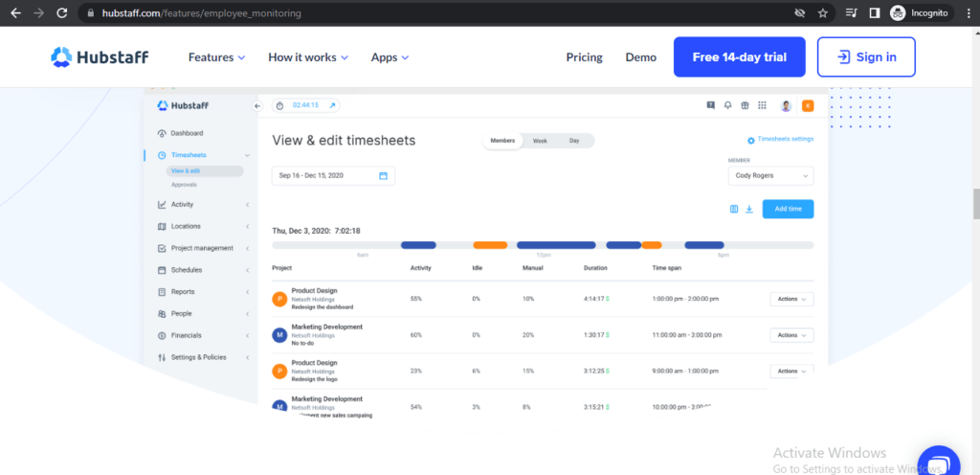980x475 pixels.
Task: Go back to the previous page
Action: [16, 13]
